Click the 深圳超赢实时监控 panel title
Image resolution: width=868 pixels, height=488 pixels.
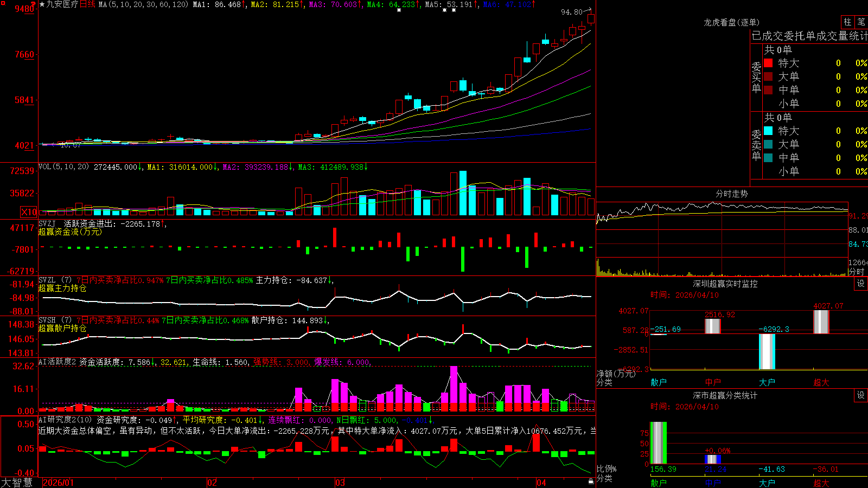coord(725,284)
